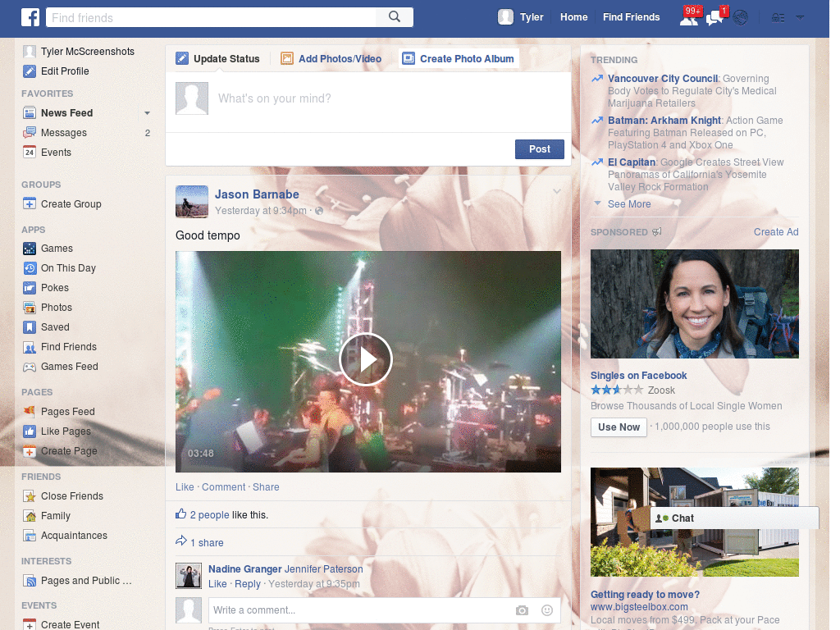Attach a photo using the comment camera icon
Image resolution: width=840 pixels, height=630 pixels.
pos(522,610)
